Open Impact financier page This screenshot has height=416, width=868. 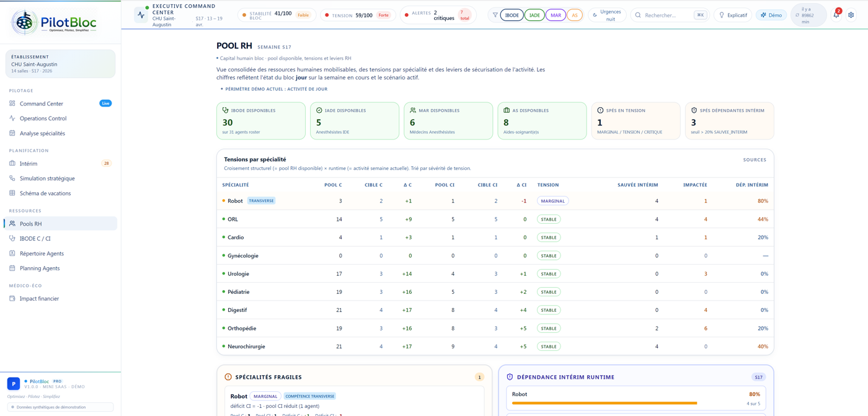click(x=60, y=298)
